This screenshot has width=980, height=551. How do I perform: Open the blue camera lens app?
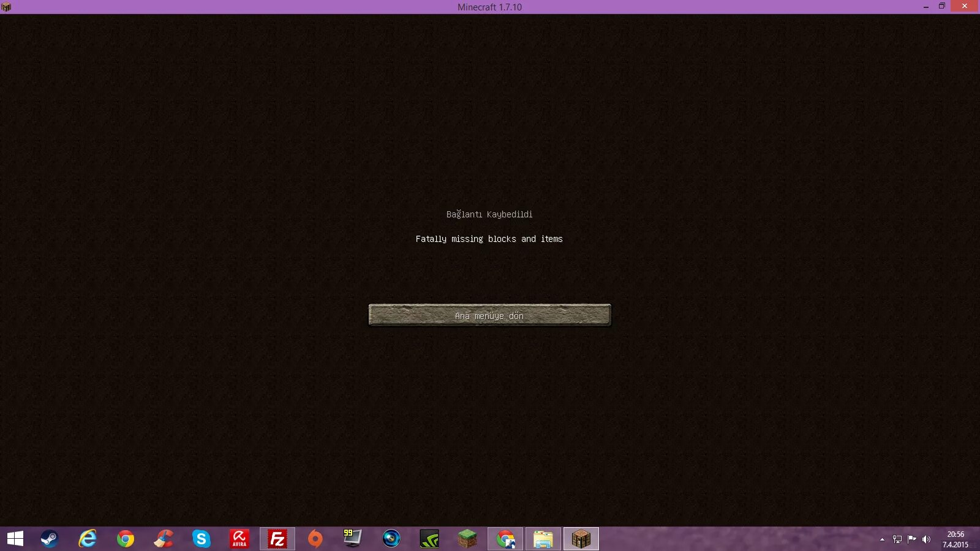point(391,539)
